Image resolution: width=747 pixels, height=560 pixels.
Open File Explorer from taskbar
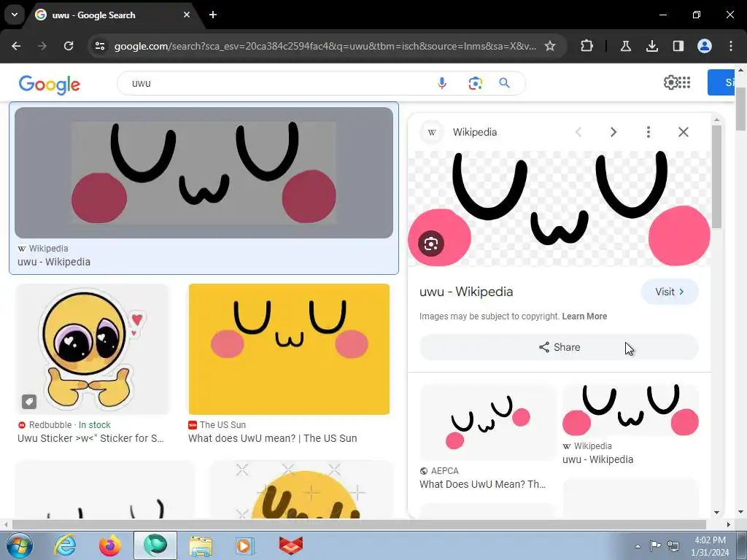(201, 545)
